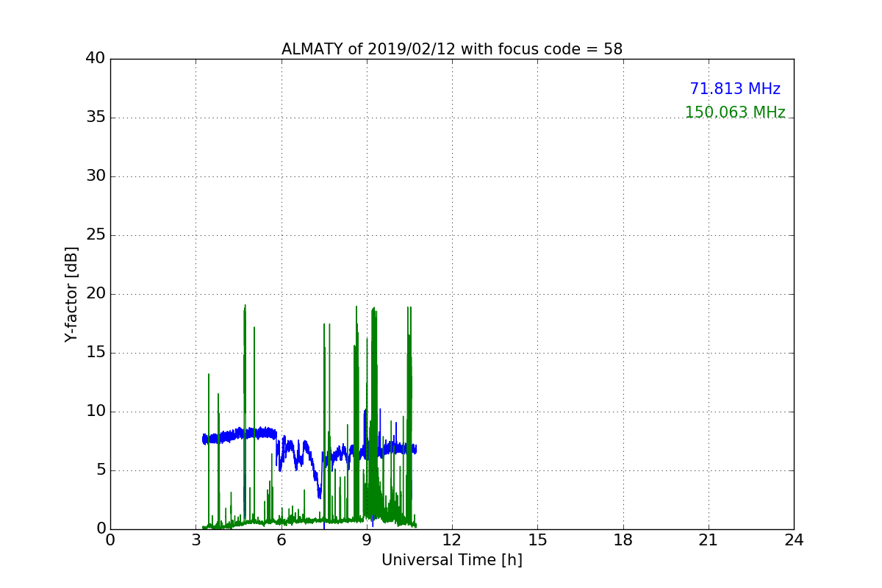This screenshot has width=882, height=588.
Task: Click the y-axis tick label 25
Action: [x=96, y=235]
